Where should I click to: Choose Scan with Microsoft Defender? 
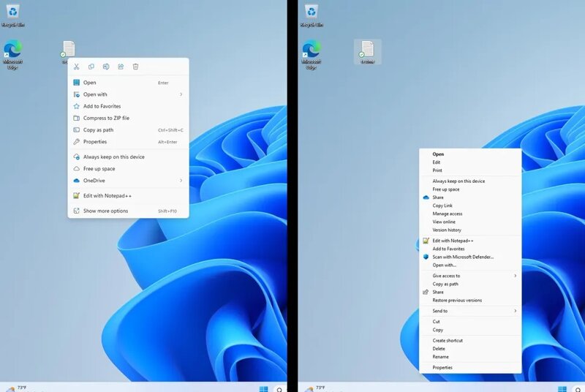click(x=470, y=257)
